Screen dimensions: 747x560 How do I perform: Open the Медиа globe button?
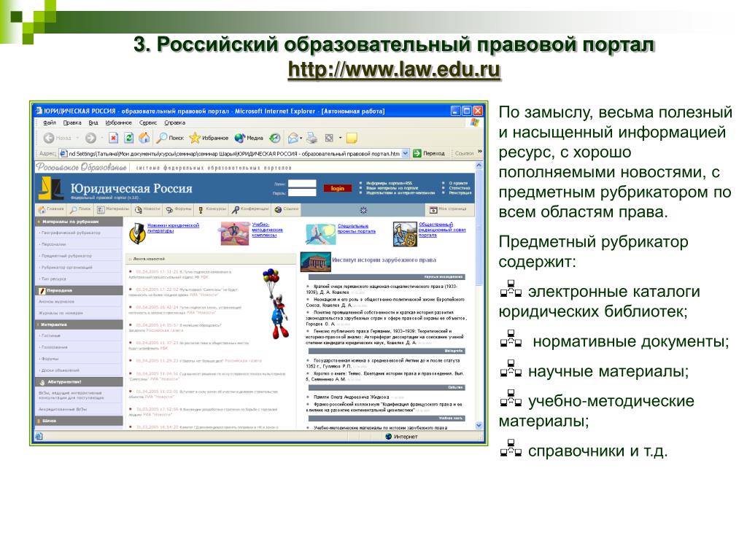[249, 138]
